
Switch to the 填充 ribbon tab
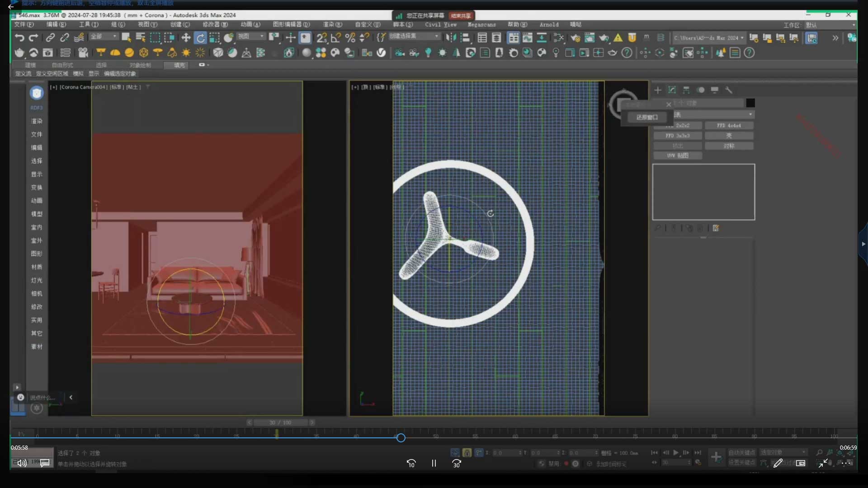coord(179,65)
